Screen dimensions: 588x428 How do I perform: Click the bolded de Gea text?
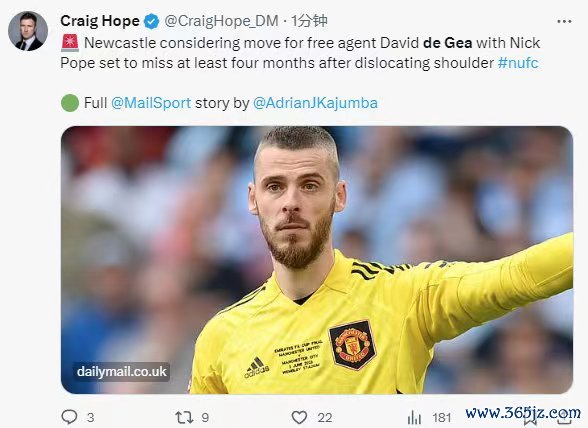[x=447, y=43]
